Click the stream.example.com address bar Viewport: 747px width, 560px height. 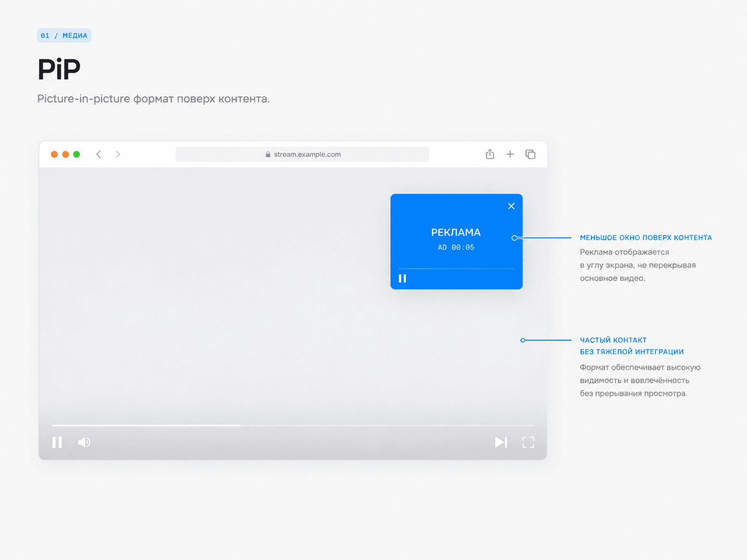(x=302, y=154)
